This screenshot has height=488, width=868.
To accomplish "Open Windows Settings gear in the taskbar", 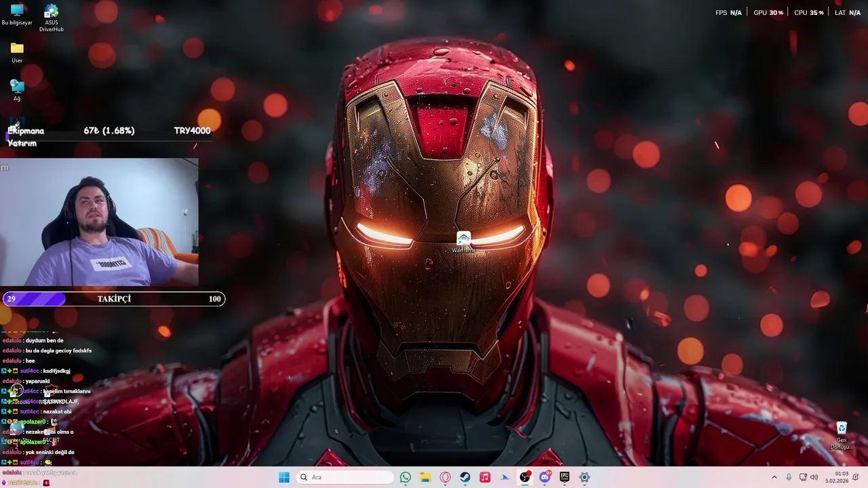I will (584, 477).
